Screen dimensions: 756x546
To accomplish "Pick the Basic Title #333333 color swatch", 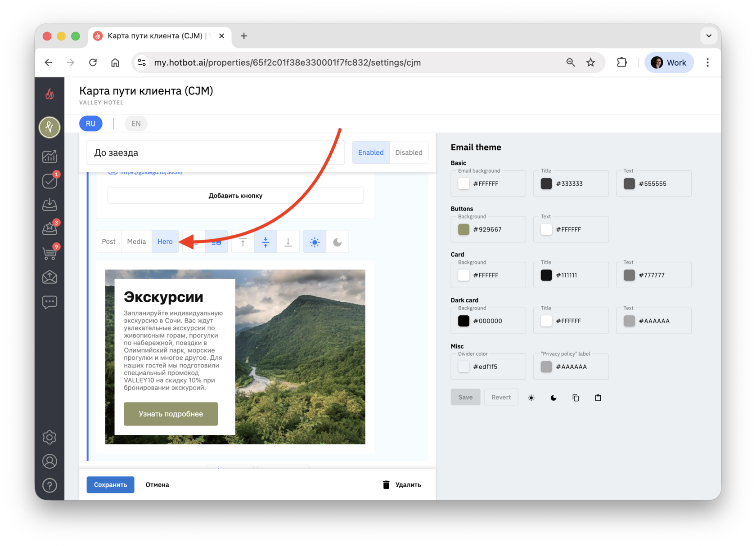I will [546, 183].
